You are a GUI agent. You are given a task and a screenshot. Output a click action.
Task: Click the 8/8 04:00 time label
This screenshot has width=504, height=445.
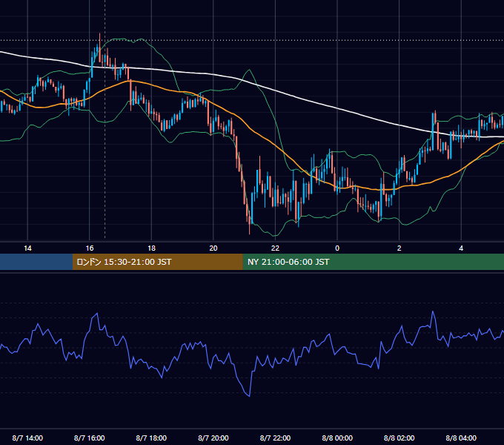pyautogui.click(x=461, y=438)
